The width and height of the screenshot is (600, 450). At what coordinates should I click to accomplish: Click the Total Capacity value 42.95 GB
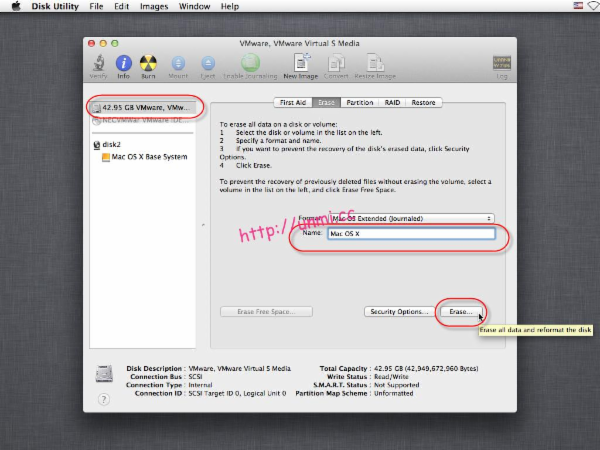click(x=426, y=368)
